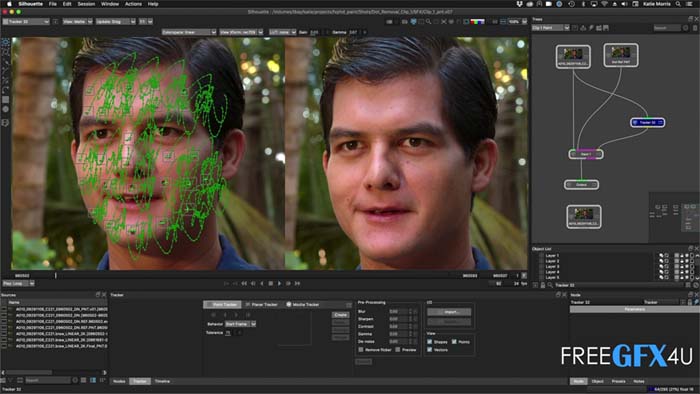This screenshot has height=394, width=700.
Task: Open the Update Drag dropdown
Action: pyautogui.click(x=115, y=21)
